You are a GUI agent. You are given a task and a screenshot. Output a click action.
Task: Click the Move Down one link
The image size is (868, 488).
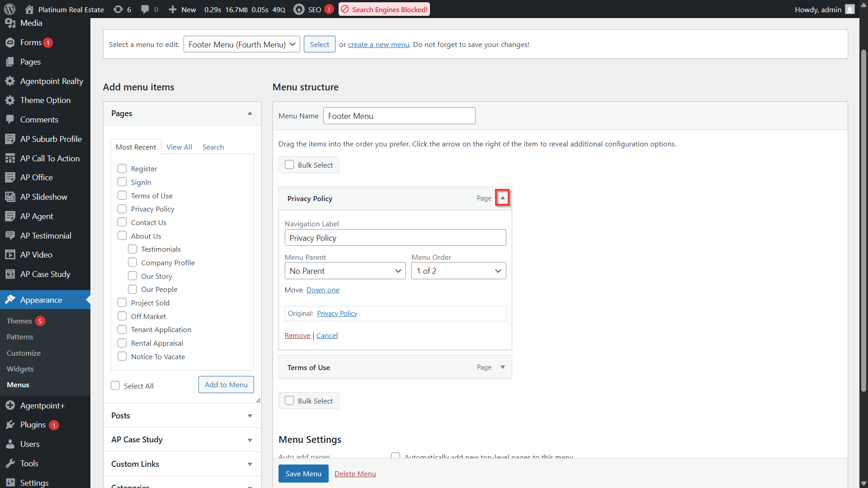click(323, 290)
